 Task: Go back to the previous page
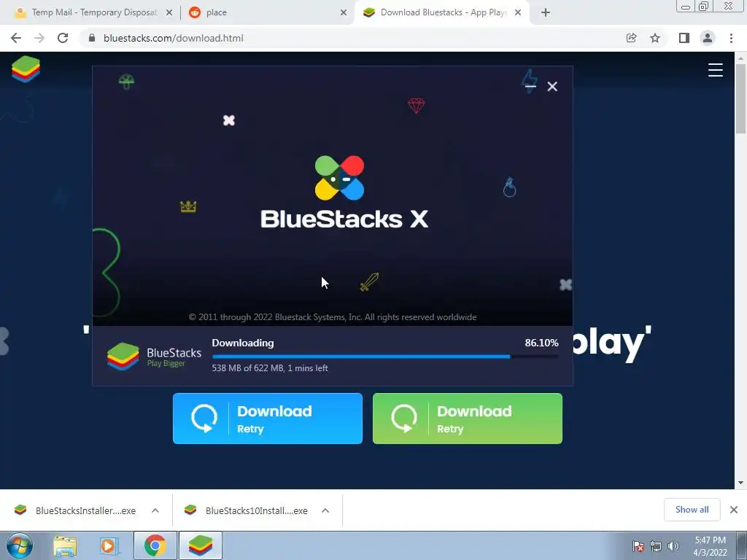coord(16,38)
